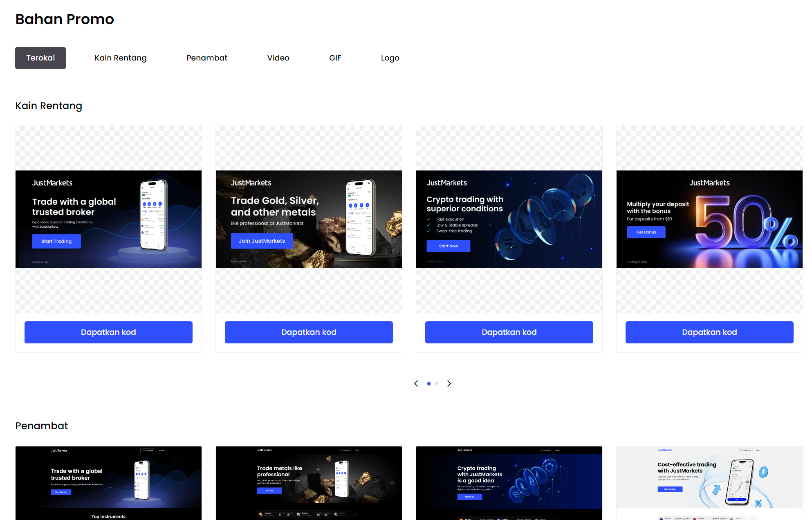Open the Trade with a global trusted broker banner
Screen dimensions: 812x520
pyautogui.click(x=108, y=219)
